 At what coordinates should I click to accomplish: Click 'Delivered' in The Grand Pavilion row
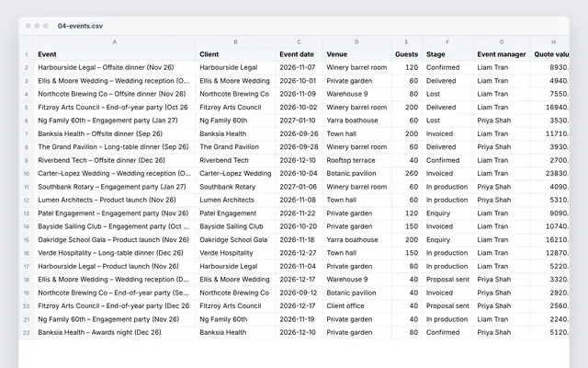coord(447,147)
